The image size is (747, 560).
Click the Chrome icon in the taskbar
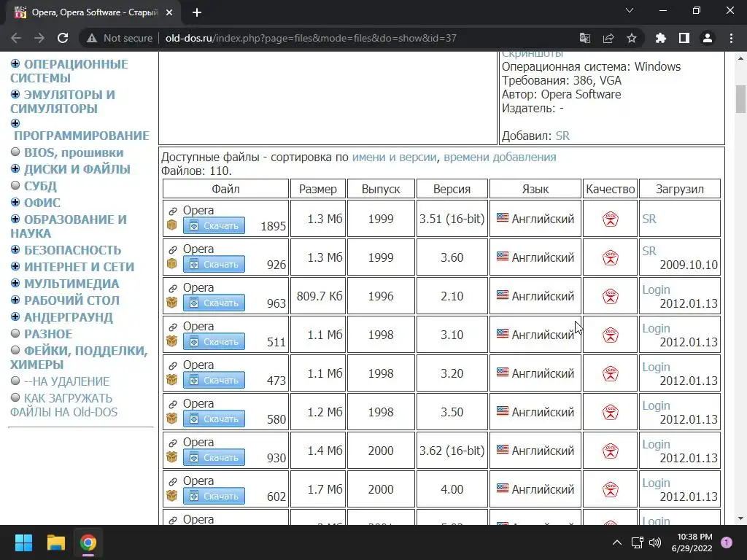[x=88, y=542]
